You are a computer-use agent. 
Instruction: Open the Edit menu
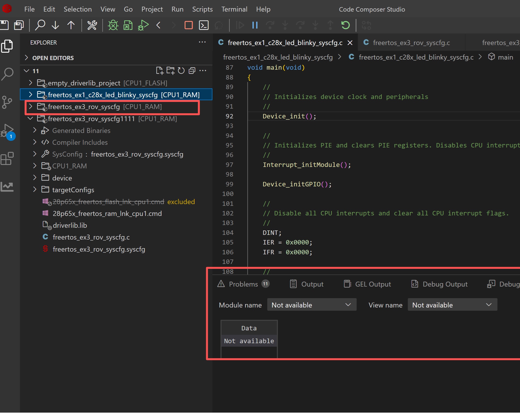(49, 9)
